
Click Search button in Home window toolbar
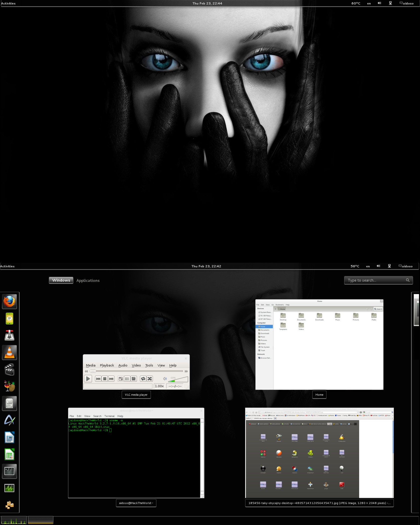click(378, 309)
